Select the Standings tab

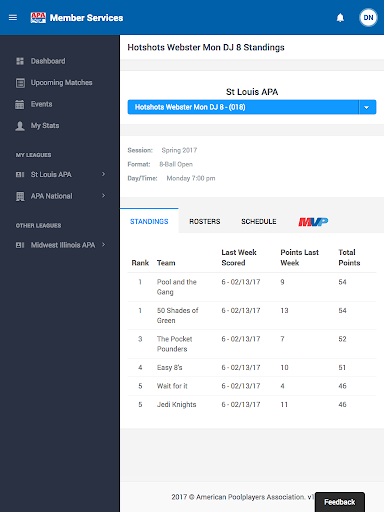point(149,222)
